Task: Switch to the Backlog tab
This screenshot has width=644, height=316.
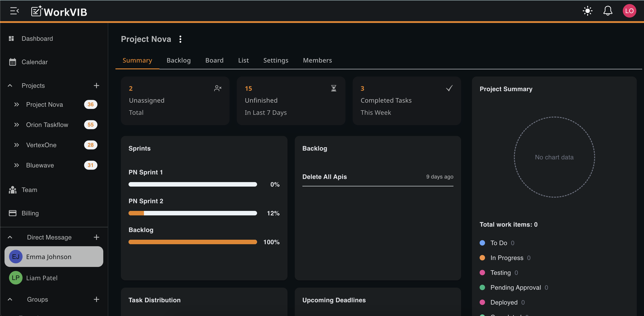Action: pyautogui.click(x=179, y=60)
